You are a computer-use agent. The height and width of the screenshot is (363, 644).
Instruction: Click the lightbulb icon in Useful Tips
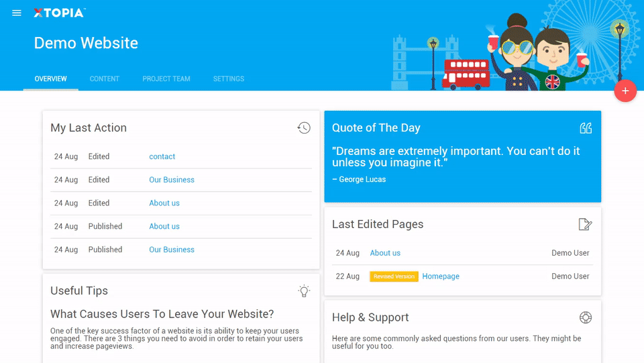pyautogui.click(x=304, y=291)
